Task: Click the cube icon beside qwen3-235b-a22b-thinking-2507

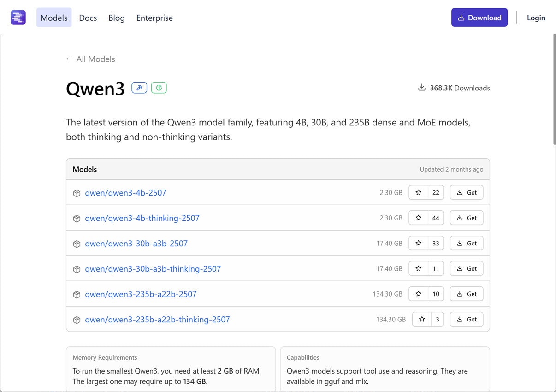Action: click(77, 320)
